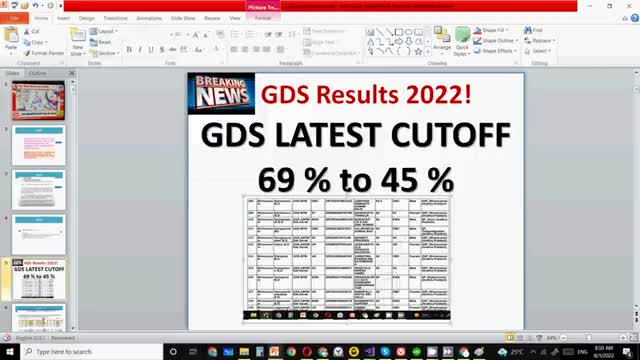This screenshot has height=360, width=640.
Task: Select slide 1 thumbnail
Action: (x=38, y=100)
